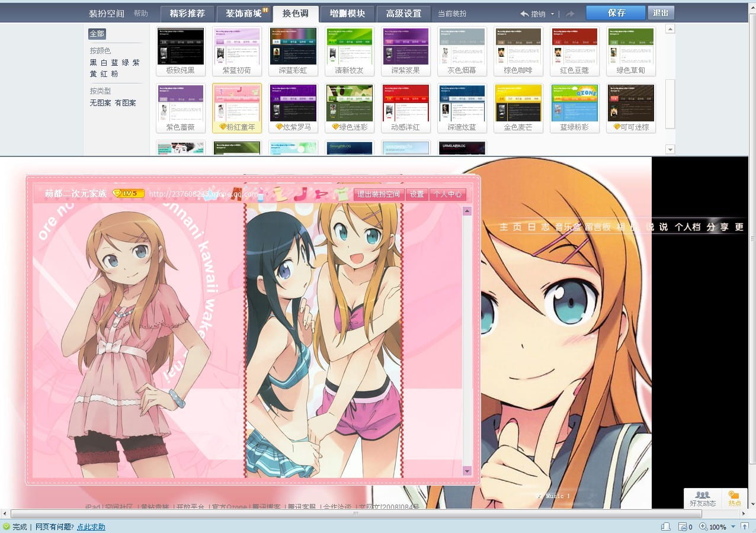756x533 pixels.
Task: Click the 退出 exit button
Action: pyautogui.click(x=661, y=13)
